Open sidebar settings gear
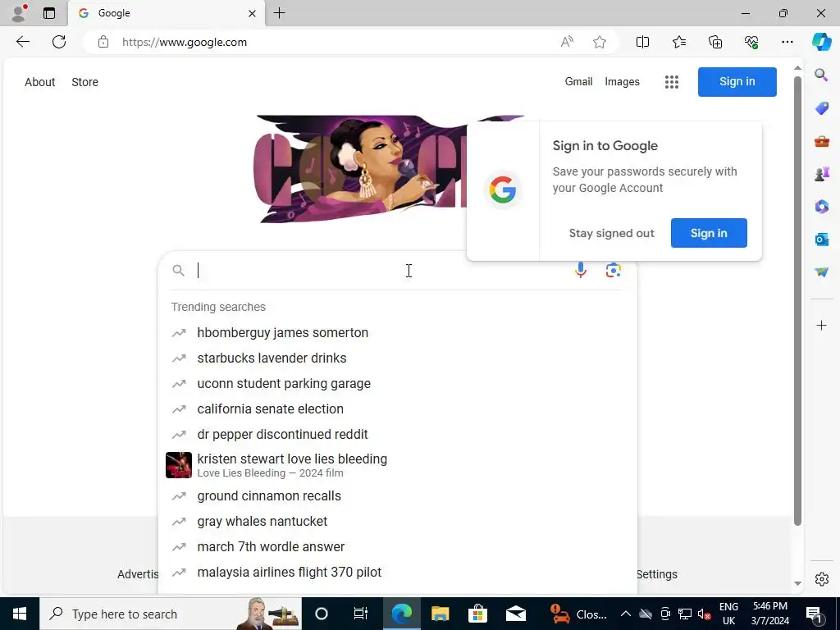The width and height of the screenshot is (840, 630). click(821, 578)
